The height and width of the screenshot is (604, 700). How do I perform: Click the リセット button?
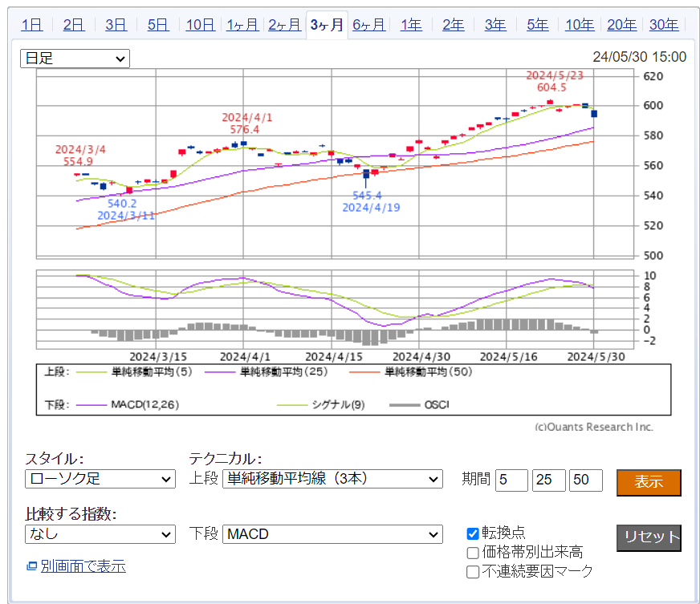[649, 537]
